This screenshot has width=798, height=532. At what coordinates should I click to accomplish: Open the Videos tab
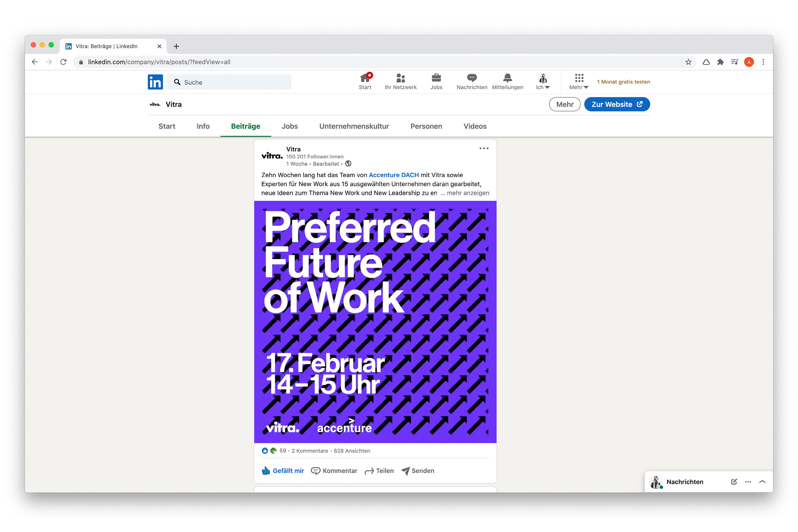(x=475, y=126)
